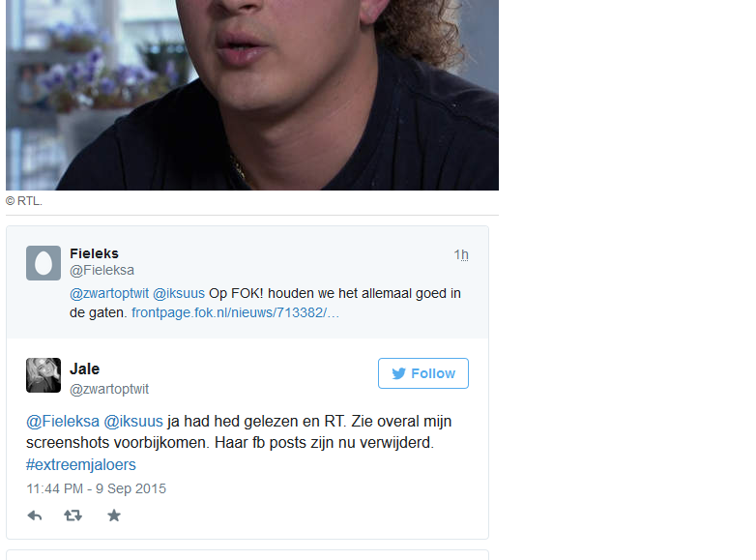Open Jale's profile picture
This screenshot has width=756, height=560.
(44, 375)
